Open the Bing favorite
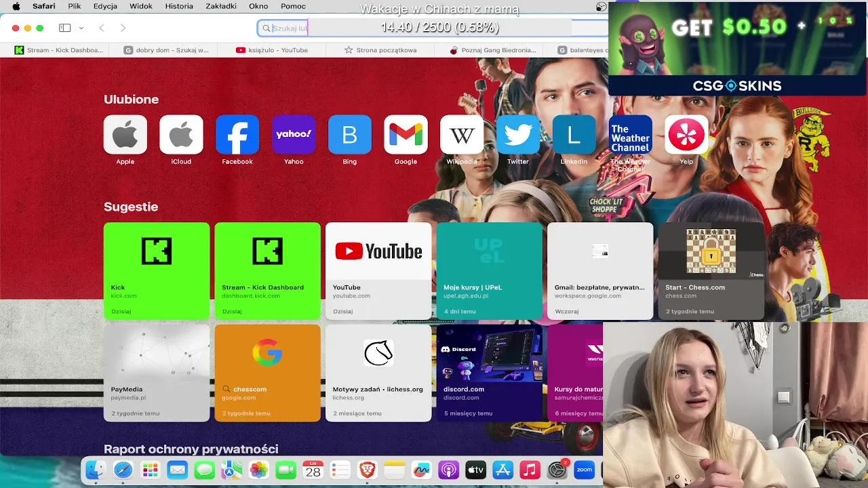 [x=350, y=134]
